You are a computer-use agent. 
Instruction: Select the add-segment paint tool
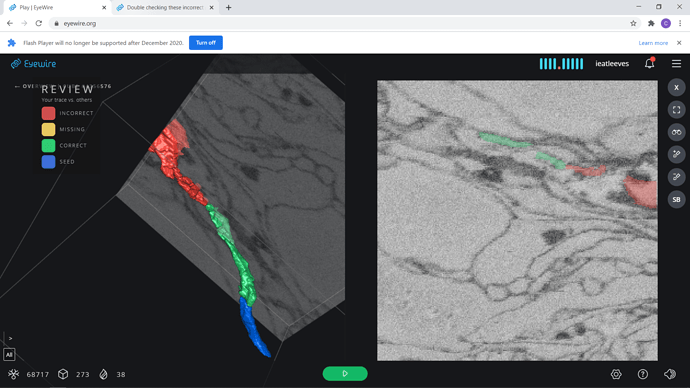pos(676,154)
